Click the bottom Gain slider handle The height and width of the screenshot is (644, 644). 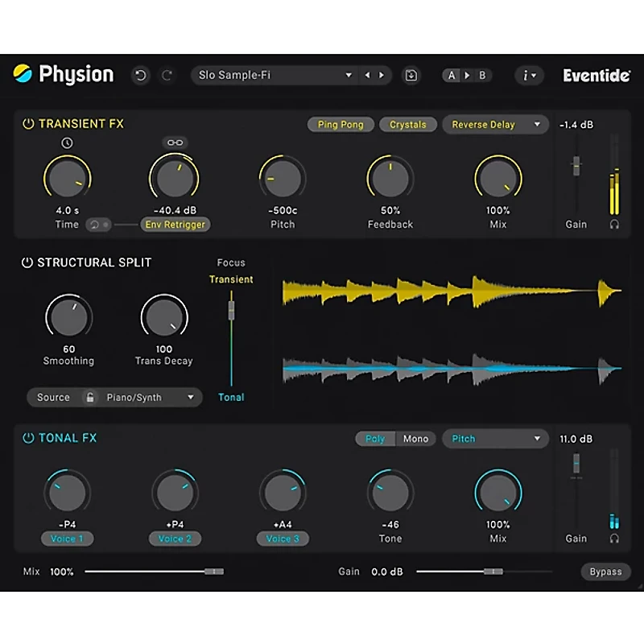click(x=493, y=572)
